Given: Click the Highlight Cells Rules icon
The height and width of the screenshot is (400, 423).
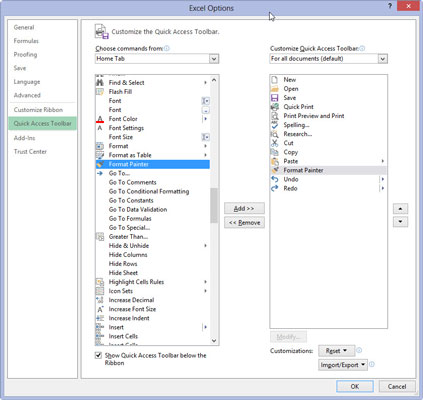Looking at the screenshot, I should tap(100, 282).
